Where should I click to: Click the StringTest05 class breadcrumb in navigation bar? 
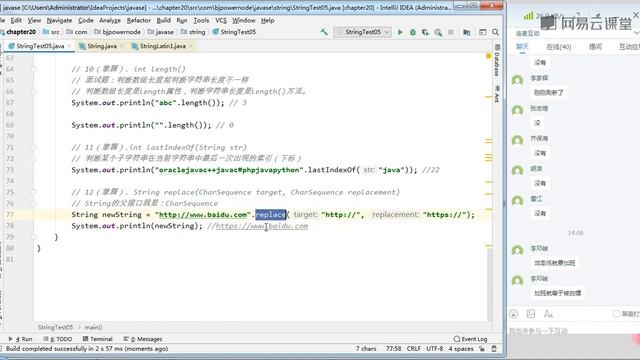(234, 32)
